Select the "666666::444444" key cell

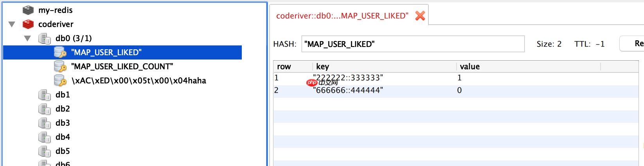coord(348,90)
